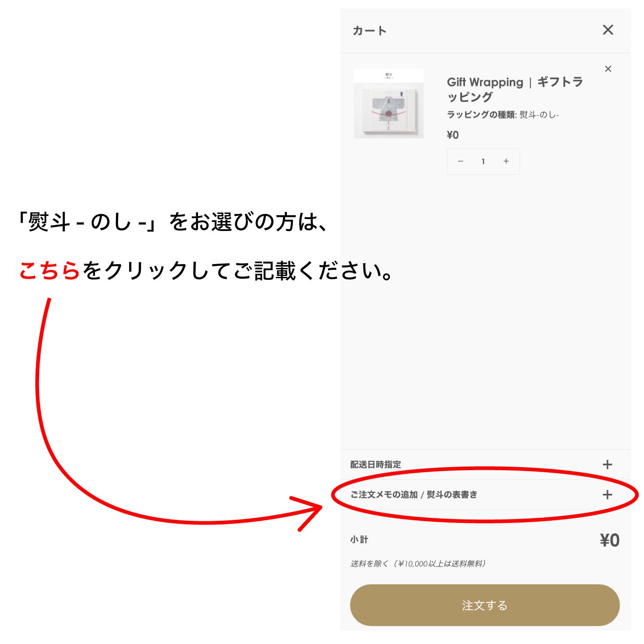Click the quantity field showing 1
This screenshot has height=644, width=644.
(483, 161)
